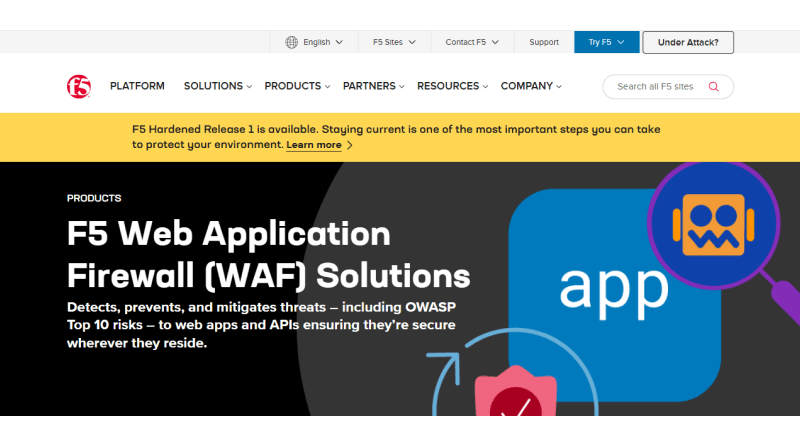Click the orange bot face illustration

tap(713, 225)
